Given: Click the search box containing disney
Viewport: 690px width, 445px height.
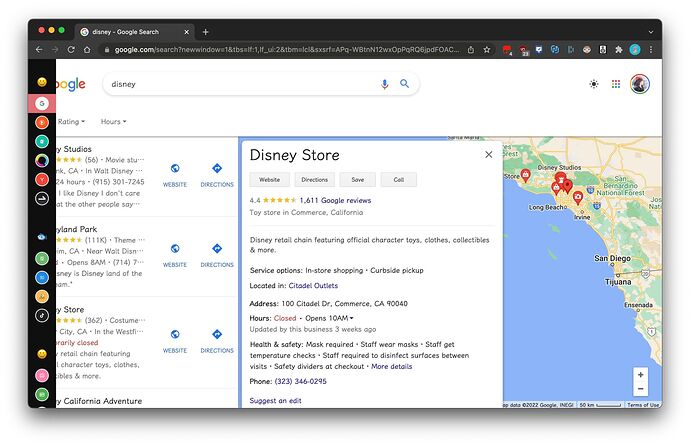Looking at the screenshot, I should point(240,84).
